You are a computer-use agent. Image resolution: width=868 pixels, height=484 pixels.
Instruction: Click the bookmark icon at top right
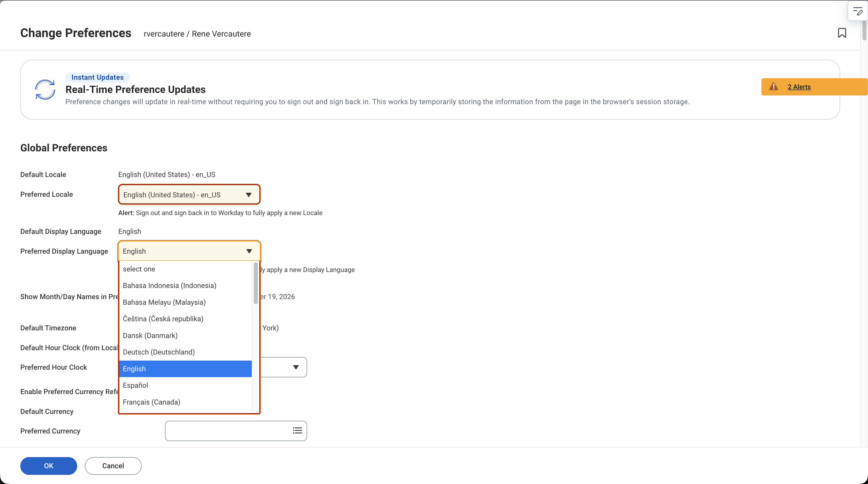[x=842, y=33]
